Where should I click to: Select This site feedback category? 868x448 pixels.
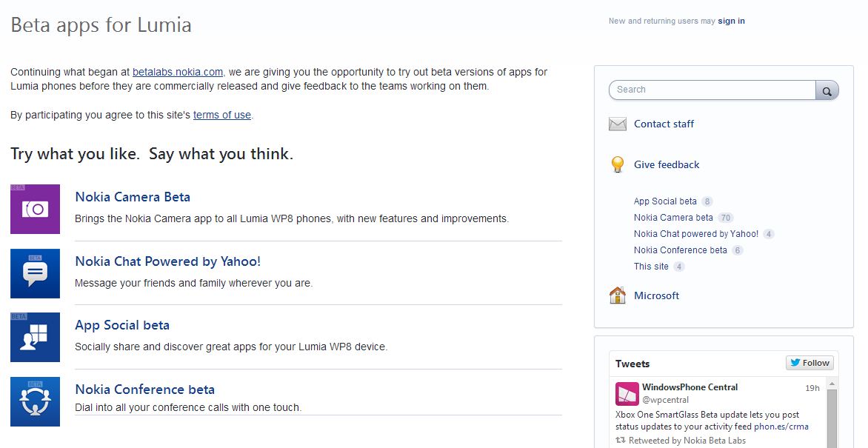click(x=651, y=267)
